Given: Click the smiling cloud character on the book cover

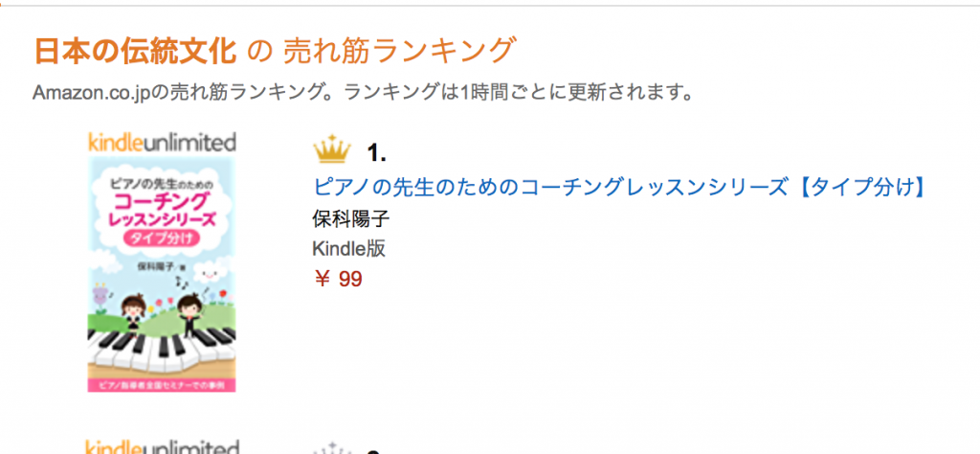Looking at the screenshot, I should tap(212, 275).
